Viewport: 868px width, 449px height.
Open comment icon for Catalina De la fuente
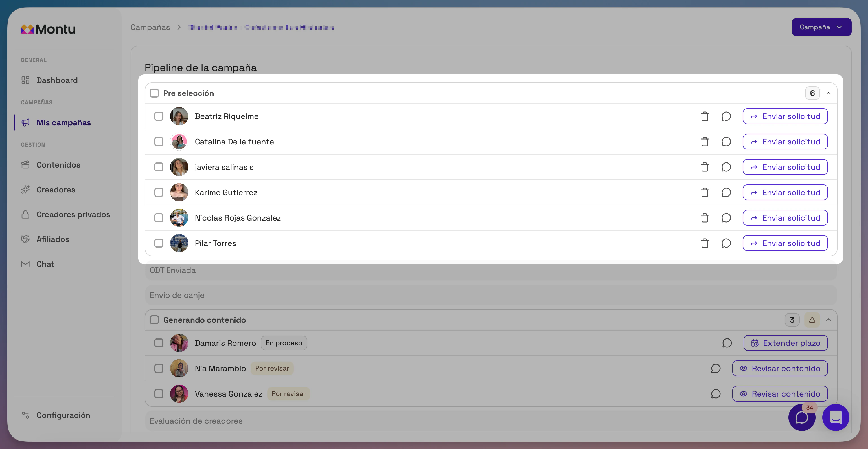pyautogui.click(x=726, y=142)
